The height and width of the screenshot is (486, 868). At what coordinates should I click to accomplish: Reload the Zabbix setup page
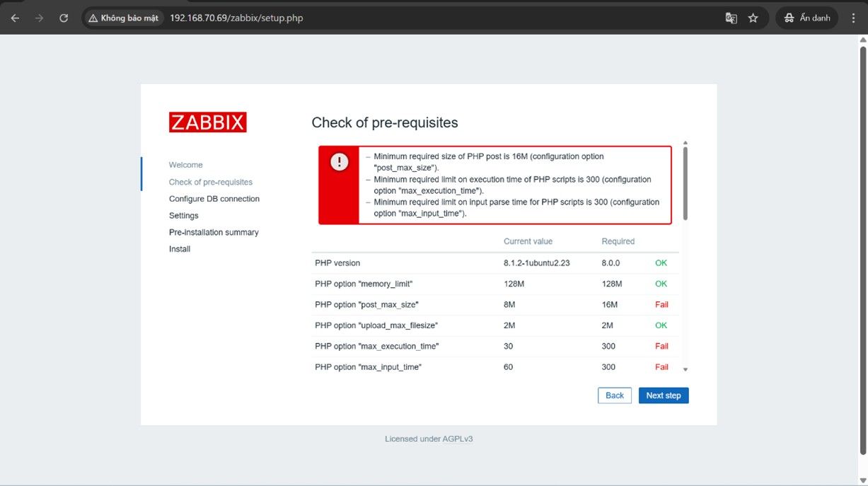(x=64, y=18)
